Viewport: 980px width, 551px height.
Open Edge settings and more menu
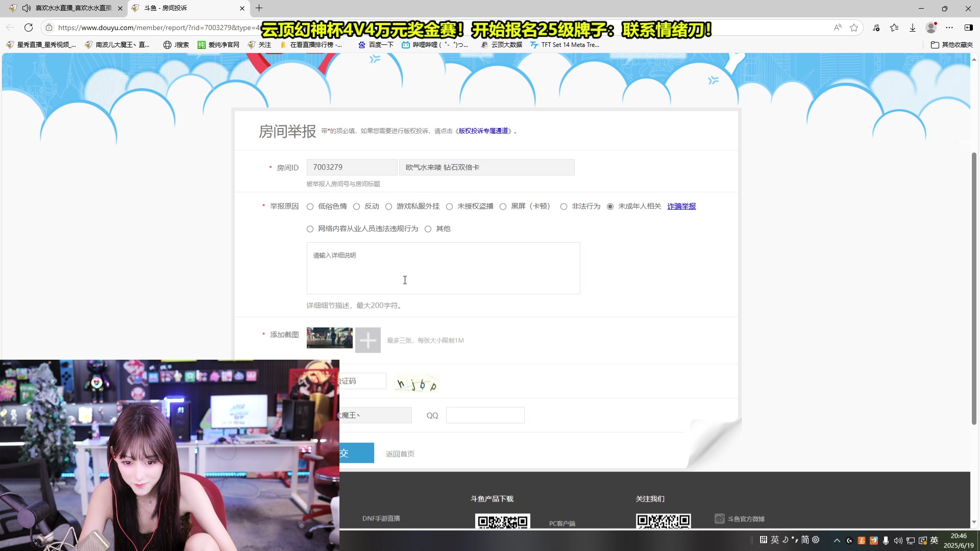point(949,28)
